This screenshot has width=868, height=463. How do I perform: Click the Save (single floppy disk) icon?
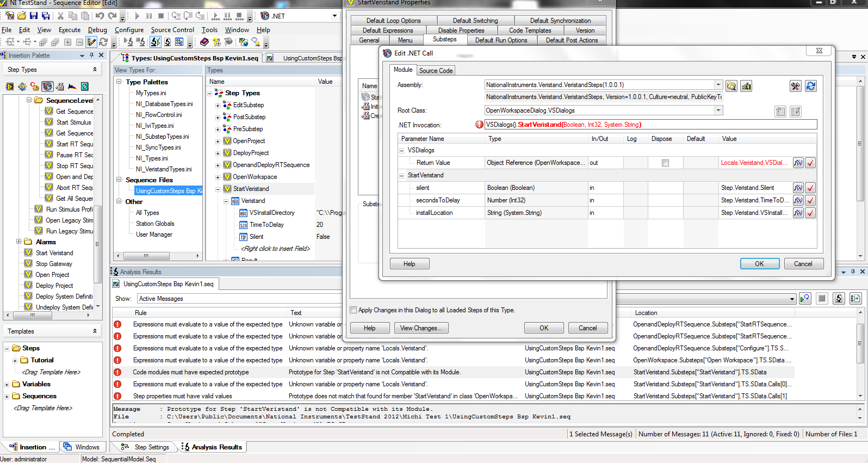[34, 16]
